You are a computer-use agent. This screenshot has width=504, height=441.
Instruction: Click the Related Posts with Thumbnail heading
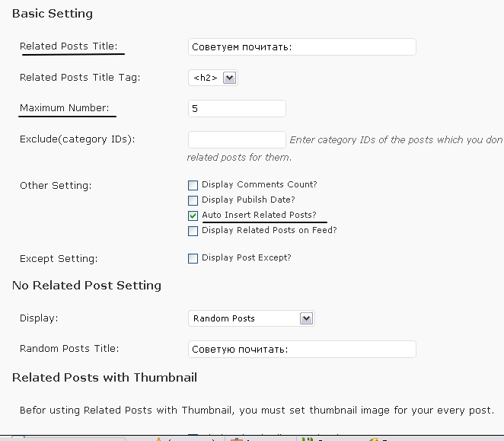[x=104, y=378]
